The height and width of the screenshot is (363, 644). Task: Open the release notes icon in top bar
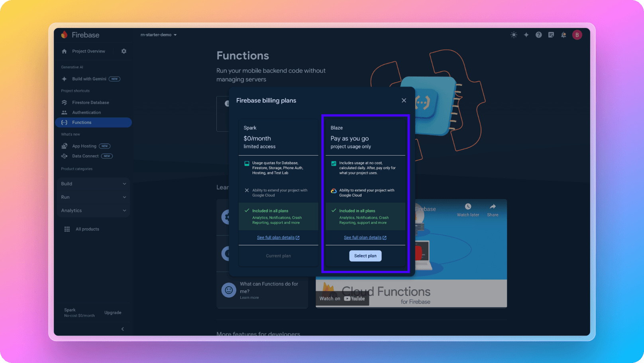coord(551,35)
